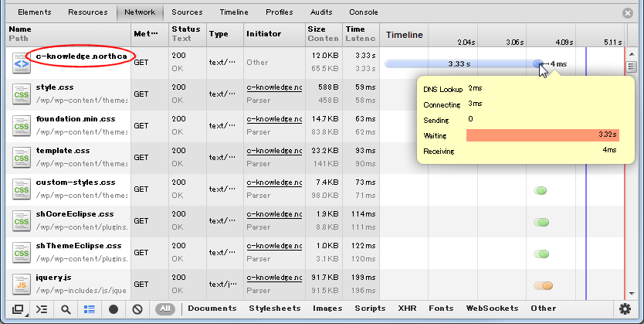Switch to the Console tab
The image size is (644, 324).
(364, 12)
